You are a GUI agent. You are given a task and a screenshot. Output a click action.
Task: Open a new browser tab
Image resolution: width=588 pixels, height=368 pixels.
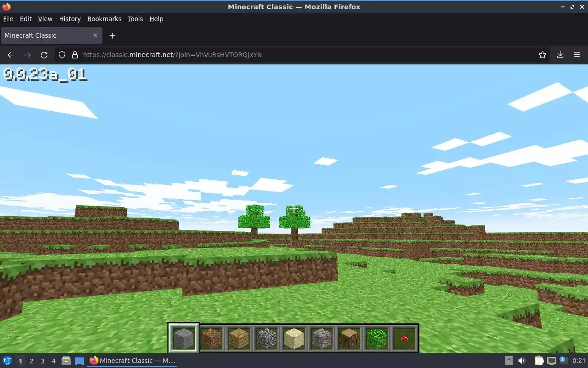point(112,35)
